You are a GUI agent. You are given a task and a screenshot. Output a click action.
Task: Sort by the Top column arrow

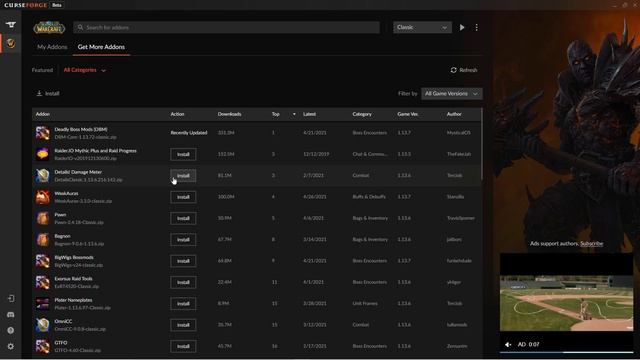(x=294, y=114)
